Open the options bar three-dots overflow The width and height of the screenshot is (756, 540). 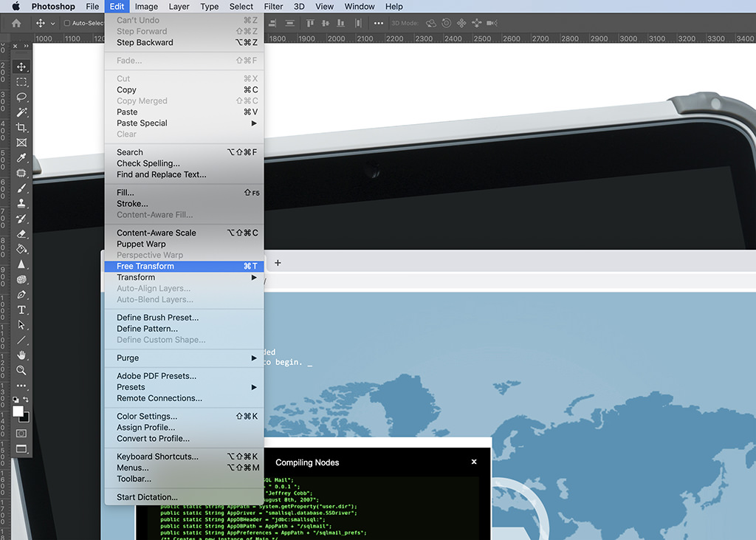click(x=379, y=23)
